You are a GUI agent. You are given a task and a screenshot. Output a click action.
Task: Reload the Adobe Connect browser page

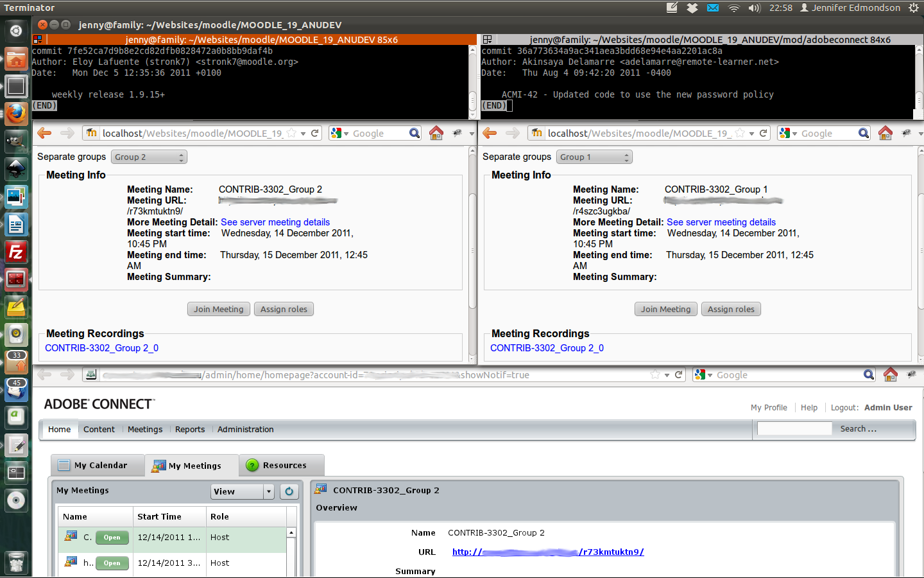click(678, 374)
